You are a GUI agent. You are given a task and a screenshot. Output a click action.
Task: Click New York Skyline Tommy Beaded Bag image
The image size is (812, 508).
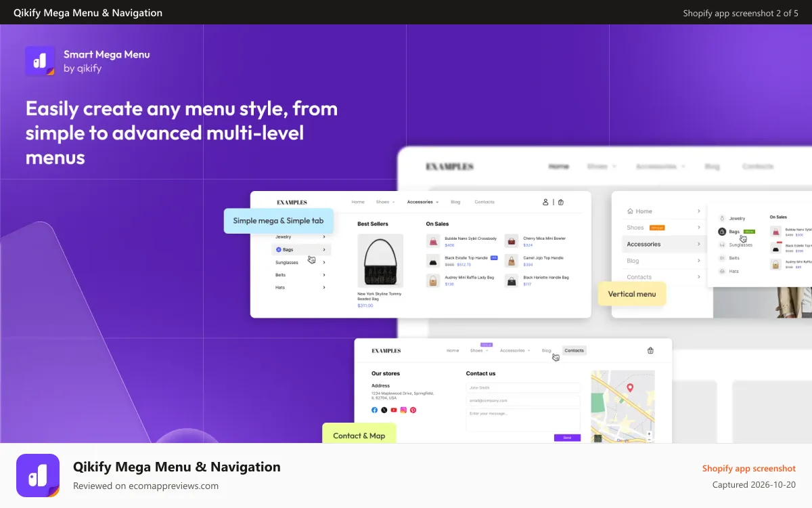(380, 261)
